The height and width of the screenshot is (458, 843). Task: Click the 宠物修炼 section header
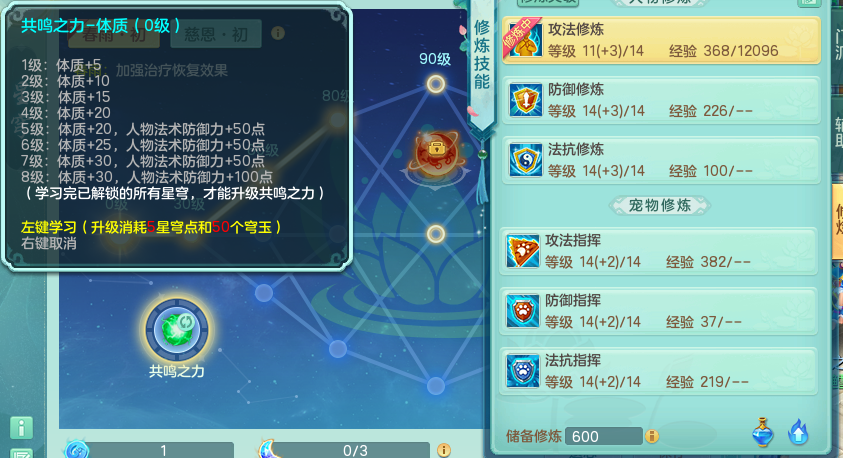[660, 205]
